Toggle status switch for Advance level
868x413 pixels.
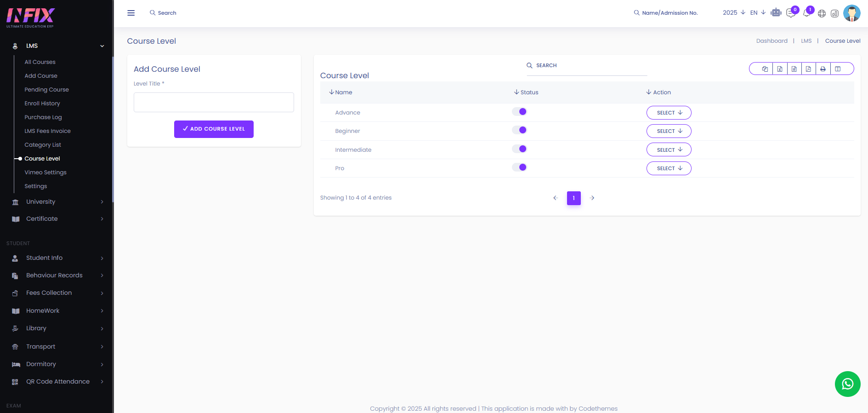[519, 112]
